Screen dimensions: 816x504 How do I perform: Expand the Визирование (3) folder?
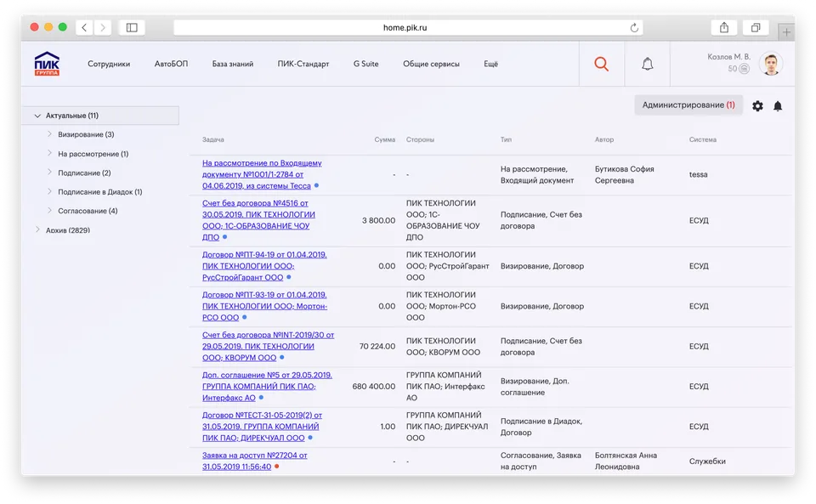(x=50, y=134)
